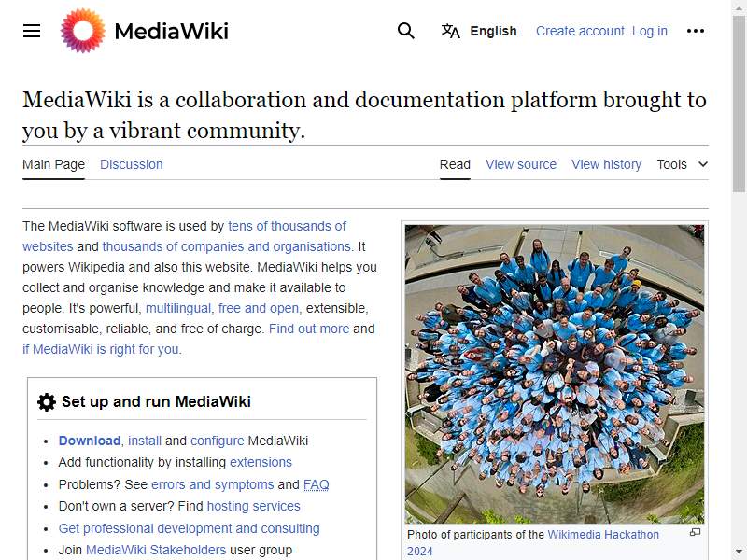Screen dimensions: 747x560
Task: Open the Wikimedia Hackathon 2024 link
Action: pos(603,534)
